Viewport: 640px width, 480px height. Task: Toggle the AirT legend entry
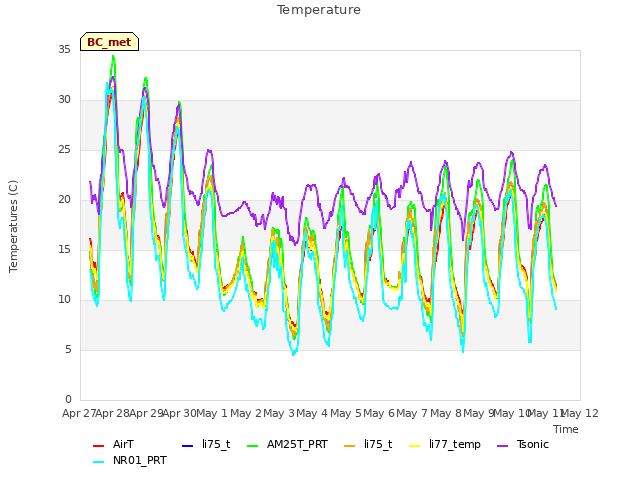coord(113,444)
